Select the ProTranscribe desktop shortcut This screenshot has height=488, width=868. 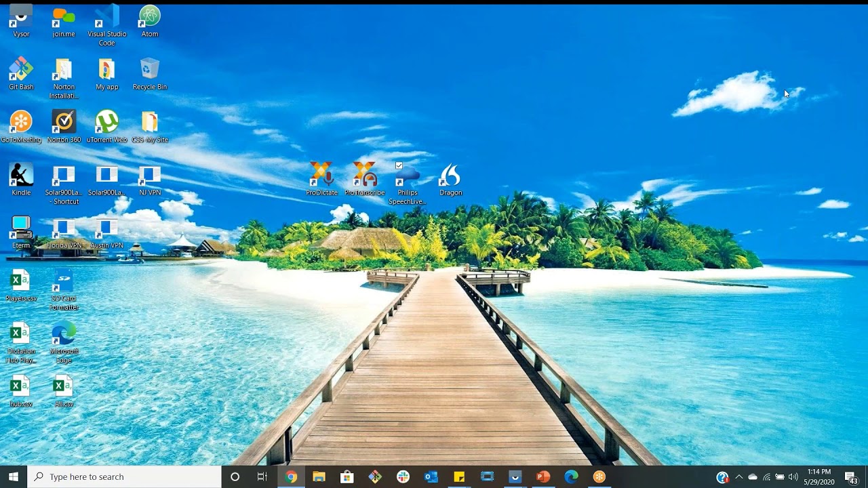coord(364,180)
